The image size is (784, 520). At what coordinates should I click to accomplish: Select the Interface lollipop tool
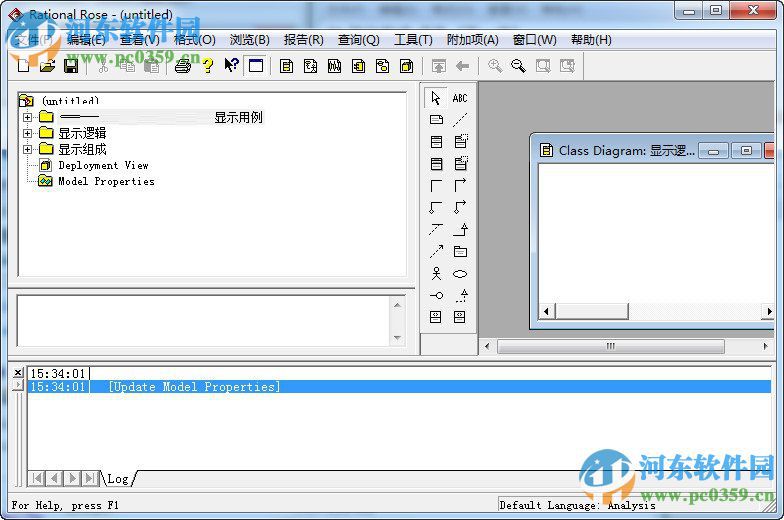pyautogui.click(x=436, y=296)
